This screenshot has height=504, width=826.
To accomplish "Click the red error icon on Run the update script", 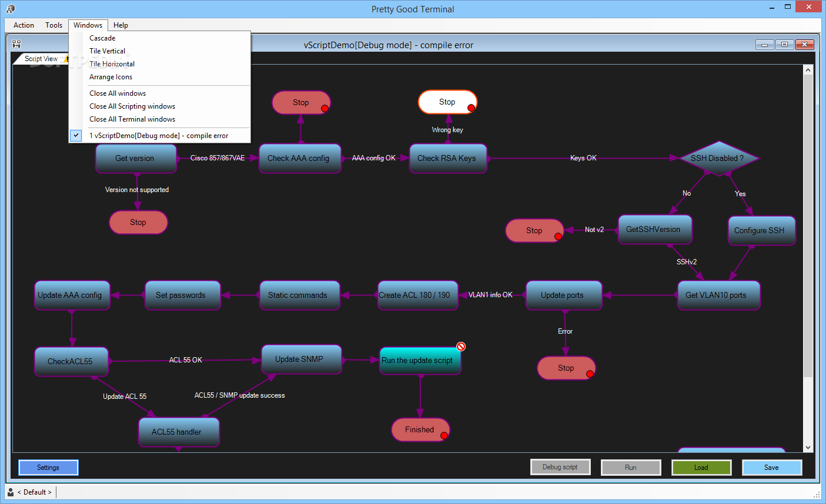I will tap(461, 347).
